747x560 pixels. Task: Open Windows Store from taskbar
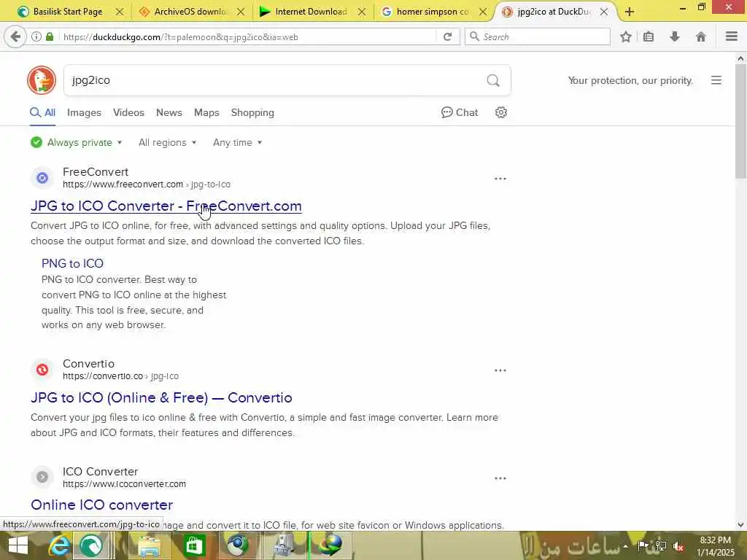194,545
